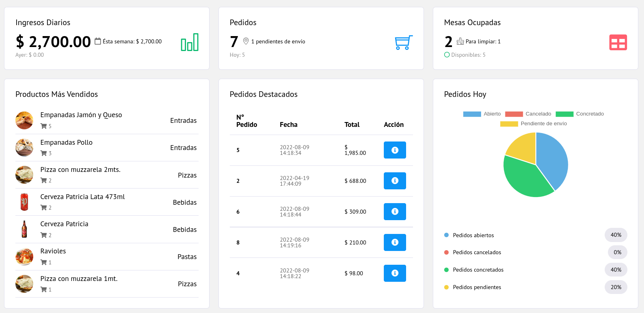Image resolution: width=644 pixels, height=313 pixels.
Task: Click Cerveza Patricia Lata 473ml can image
Action: point(24,202)
